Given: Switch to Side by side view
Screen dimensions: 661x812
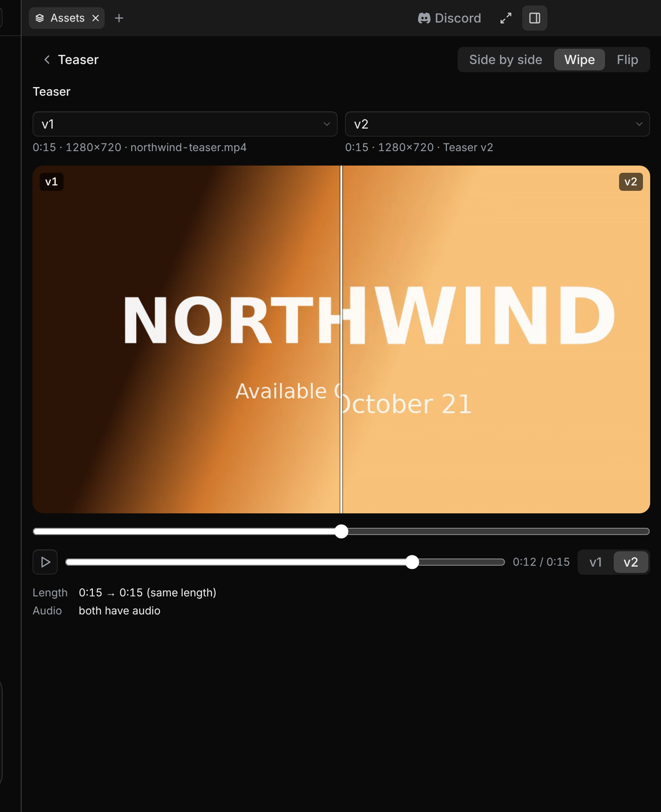Looking at the screenshot, I should pos(505,60).
